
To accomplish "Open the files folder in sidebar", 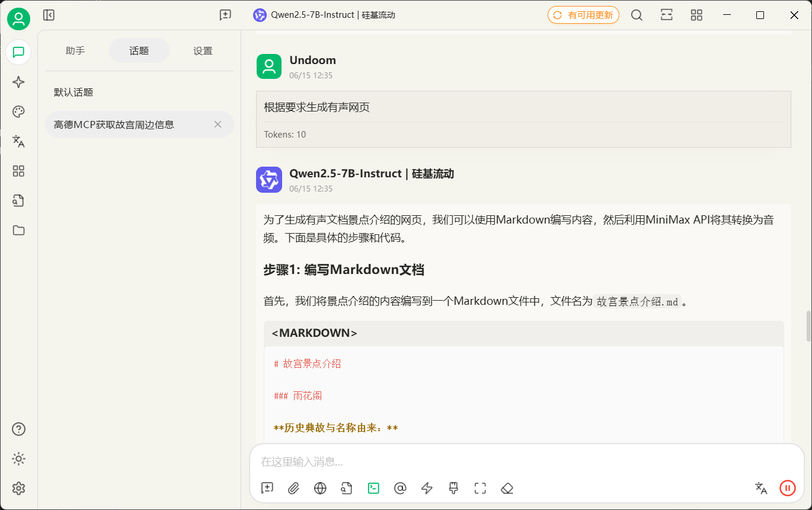I will pyautogui.click(x=18, y=230).
